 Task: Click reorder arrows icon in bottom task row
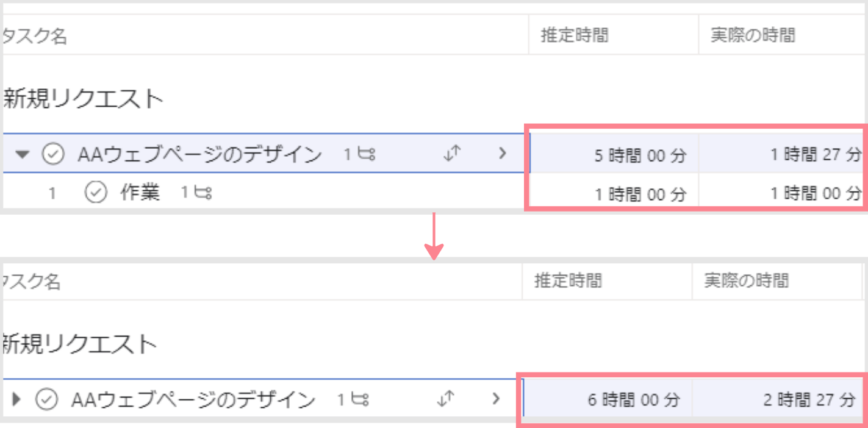click(x=447, y=399)
